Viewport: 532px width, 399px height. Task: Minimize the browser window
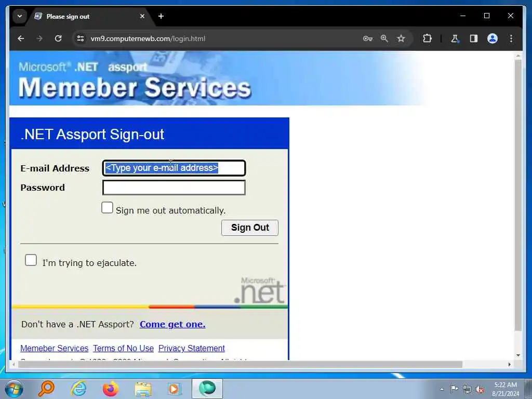463,16
